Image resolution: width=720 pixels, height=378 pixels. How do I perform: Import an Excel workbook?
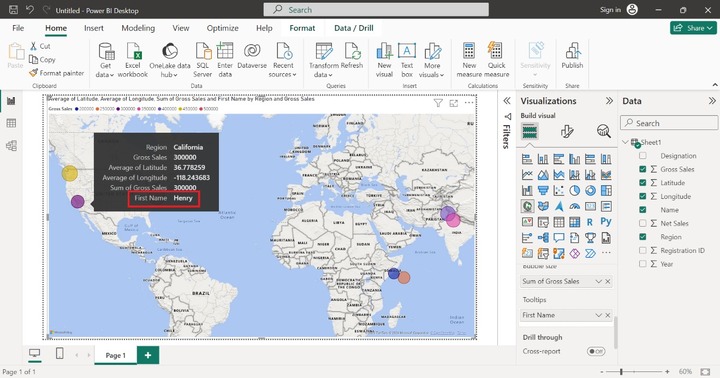133,60
